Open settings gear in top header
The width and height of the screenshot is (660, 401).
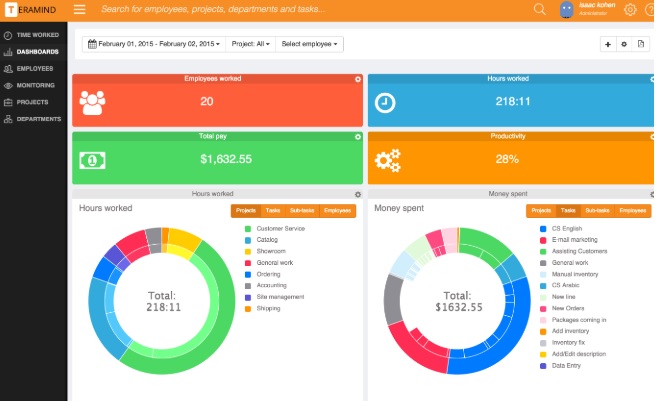pyautogui.click(x=630, y=10)
